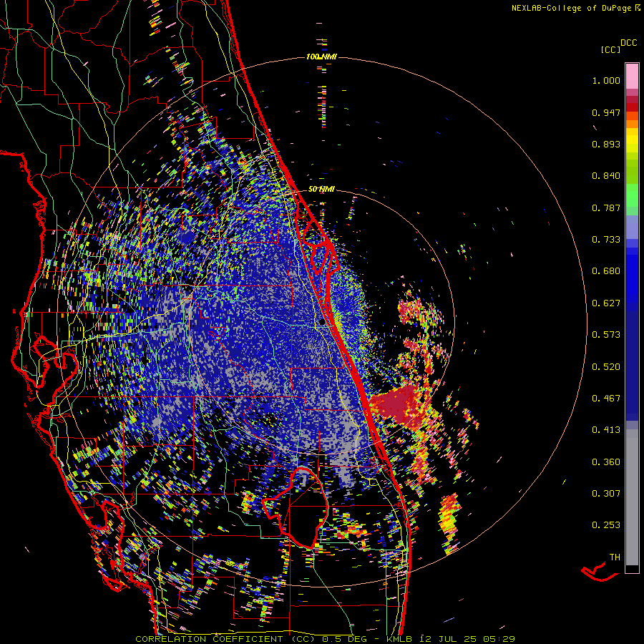
Task: Select the 0.787 scale value
Action: tap(606, 208)
